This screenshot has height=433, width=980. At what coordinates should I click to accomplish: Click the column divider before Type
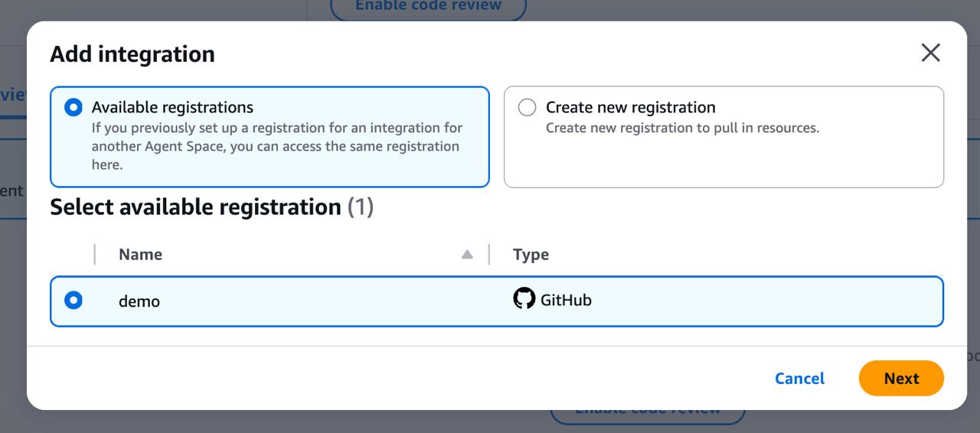[x=489, y=254]
